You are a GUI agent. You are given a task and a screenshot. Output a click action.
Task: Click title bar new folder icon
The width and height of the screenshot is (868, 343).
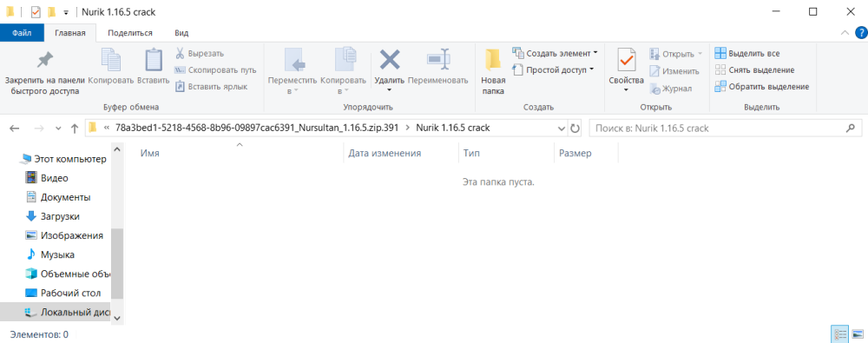click(51, 11)
